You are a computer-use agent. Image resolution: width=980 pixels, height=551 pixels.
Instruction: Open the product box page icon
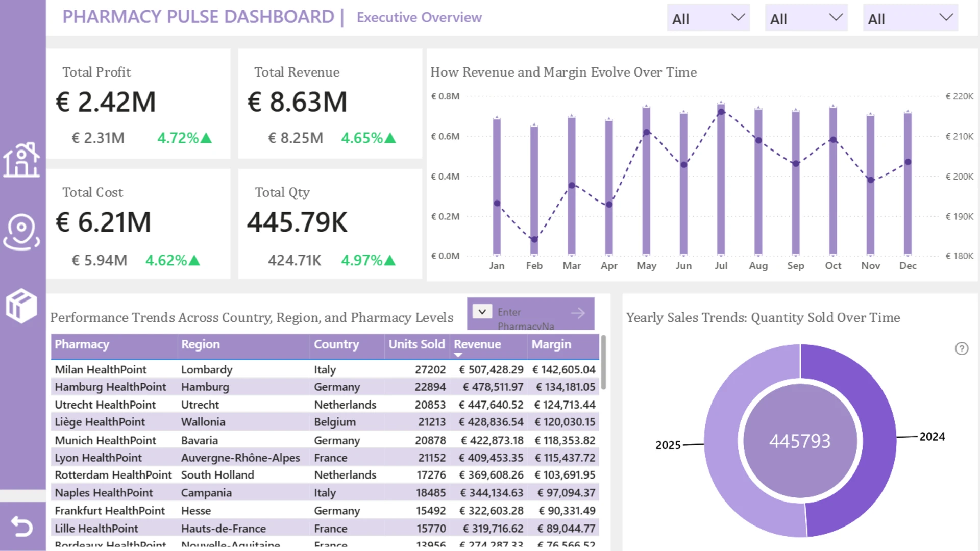pyautogui.click(x=21, y=306)
